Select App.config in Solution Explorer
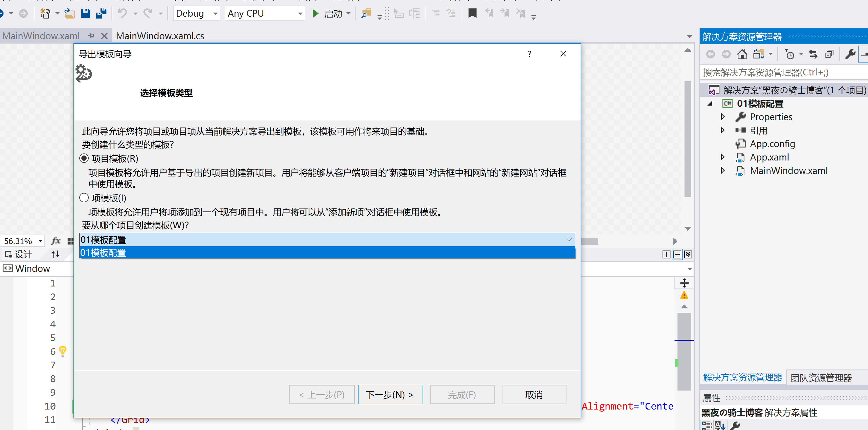Image resolution: width=868 pixels, height=430 pixels. [772, 144]
